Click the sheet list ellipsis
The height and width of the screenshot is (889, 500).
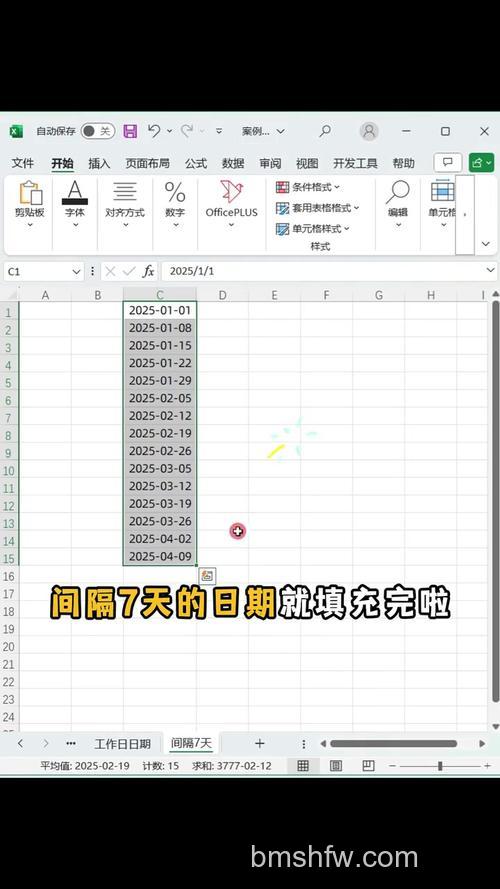tap(71, 743)
